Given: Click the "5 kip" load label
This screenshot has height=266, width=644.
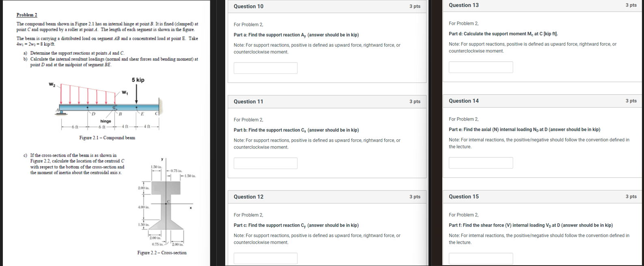Looking at the screenshot, I should click(x=138, y=80).
